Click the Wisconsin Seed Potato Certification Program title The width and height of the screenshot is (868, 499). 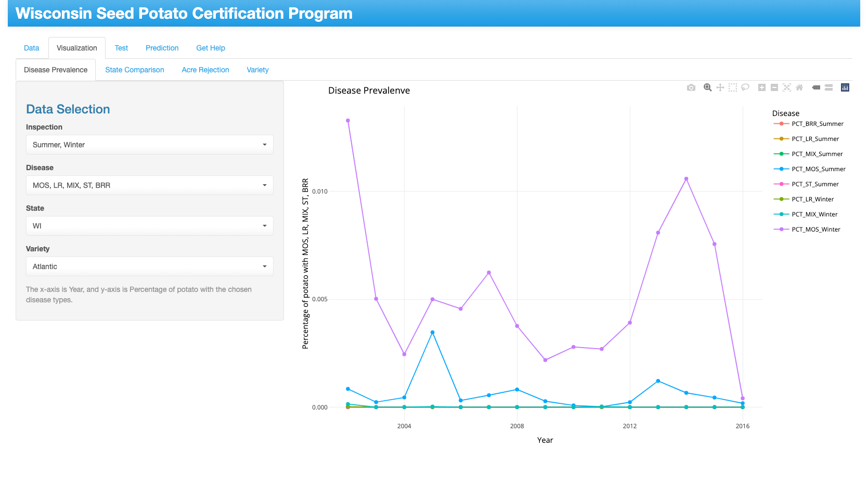tap(184, 14)
